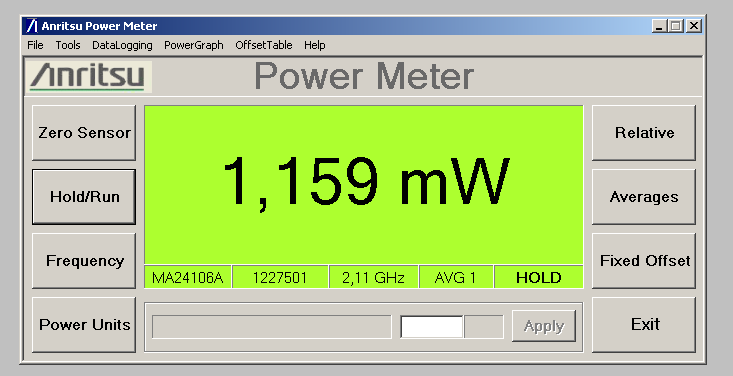Click the white value input field

coord(432,326)
